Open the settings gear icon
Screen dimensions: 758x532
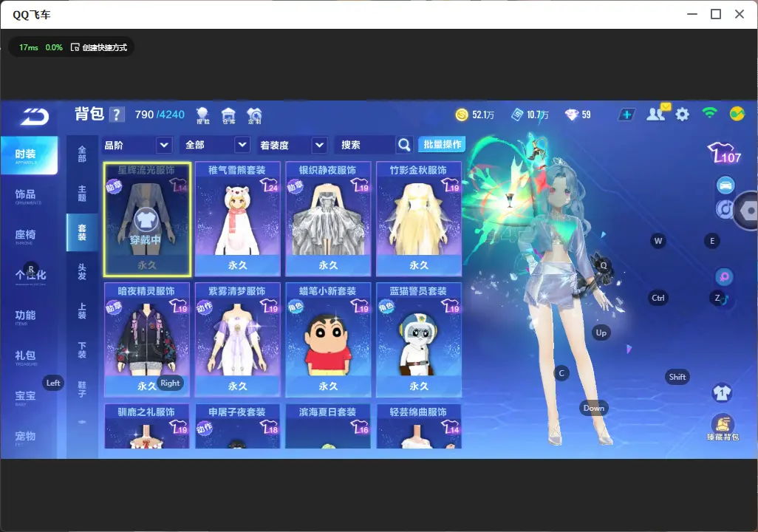pyautogui.click(x=682, y=115)
